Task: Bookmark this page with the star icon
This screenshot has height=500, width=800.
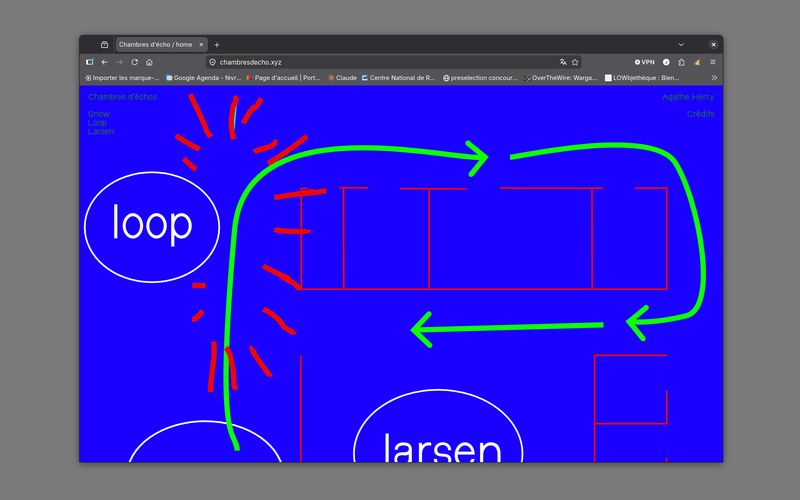Action: pyautogui.click(x=575, y=62)
